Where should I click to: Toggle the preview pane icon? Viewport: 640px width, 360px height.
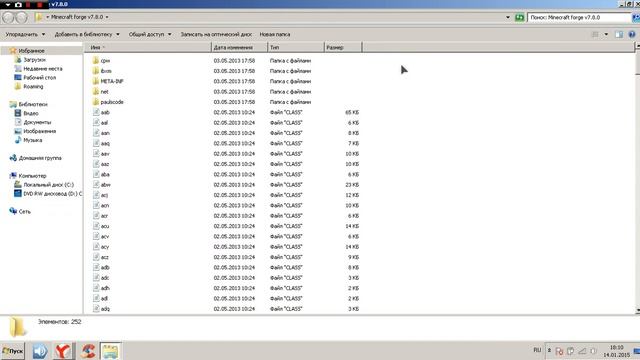coord(619,34)
